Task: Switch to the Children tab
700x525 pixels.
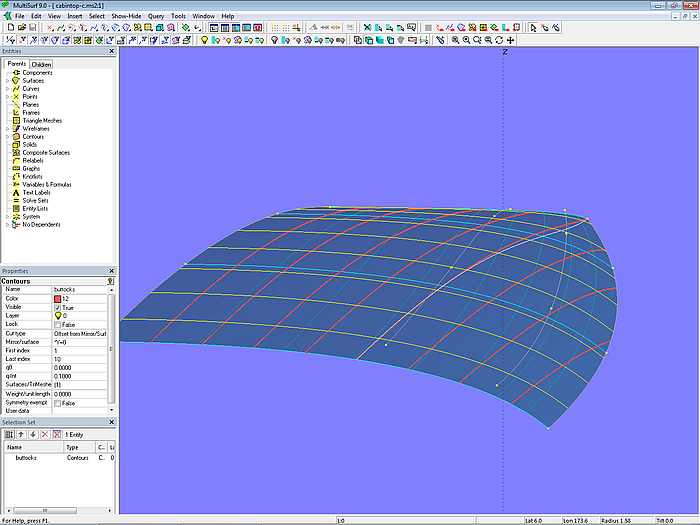Action: click(41, 64)
